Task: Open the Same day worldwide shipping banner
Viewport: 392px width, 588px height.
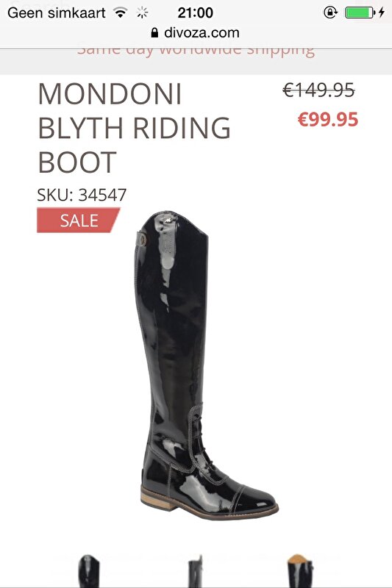Action: [196, 51]
